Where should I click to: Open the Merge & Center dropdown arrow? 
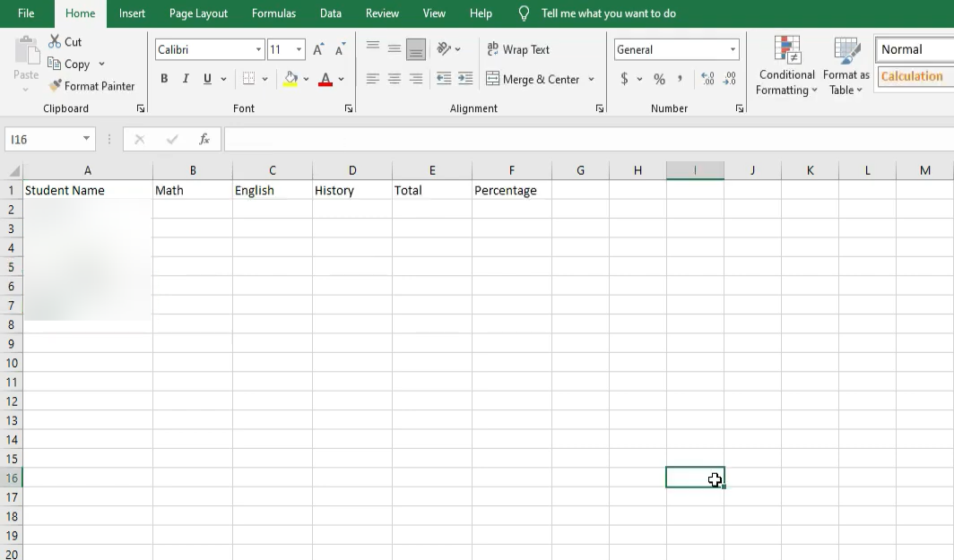point(592,80)
